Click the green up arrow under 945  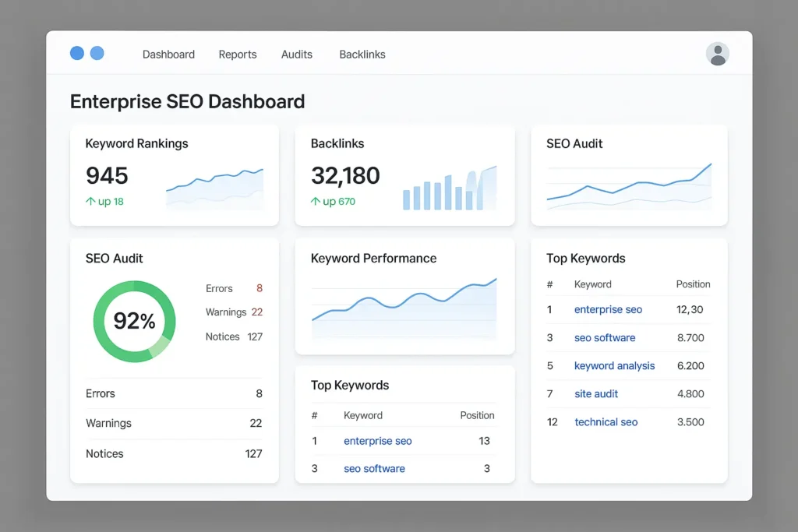(90, 202)
